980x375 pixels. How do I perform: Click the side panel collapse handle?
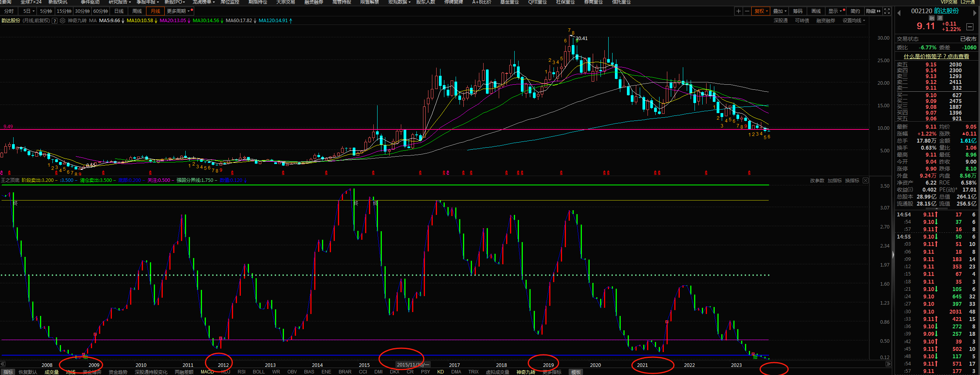[893, 255]
